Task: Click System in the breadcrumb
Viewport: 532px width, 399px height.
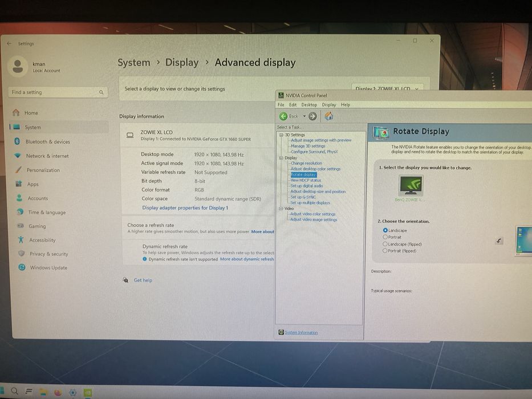Action: pyautogui.click(x=133, y=63)
